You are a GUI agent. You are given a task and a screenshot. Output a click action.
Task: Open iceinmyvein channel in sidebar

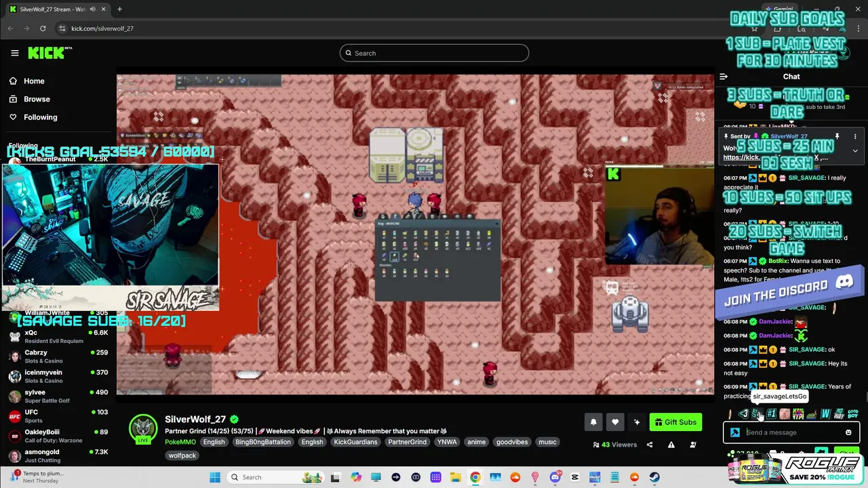tap(58, 376)
